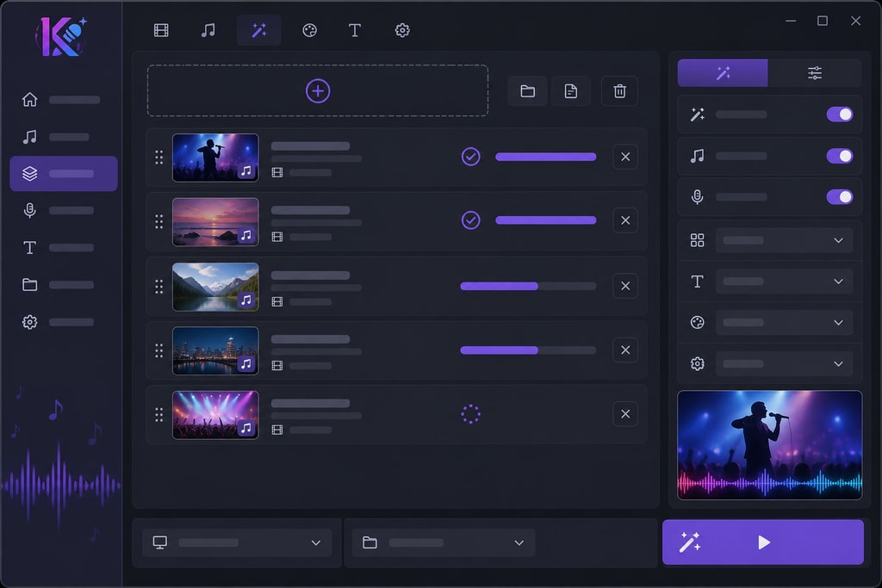This screenshot has height=588, width=882.
Task: Click the document file button near drop zone
Action: pos(571,91)
